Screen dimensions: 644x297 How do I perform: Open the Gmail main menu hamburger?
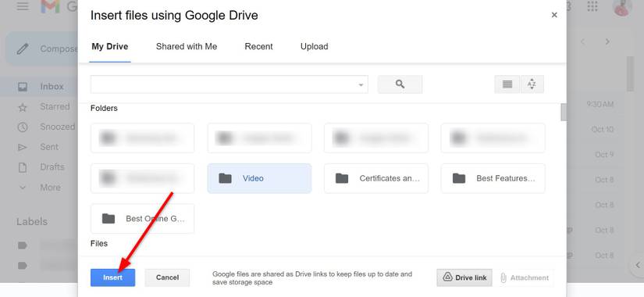(23, 6)
